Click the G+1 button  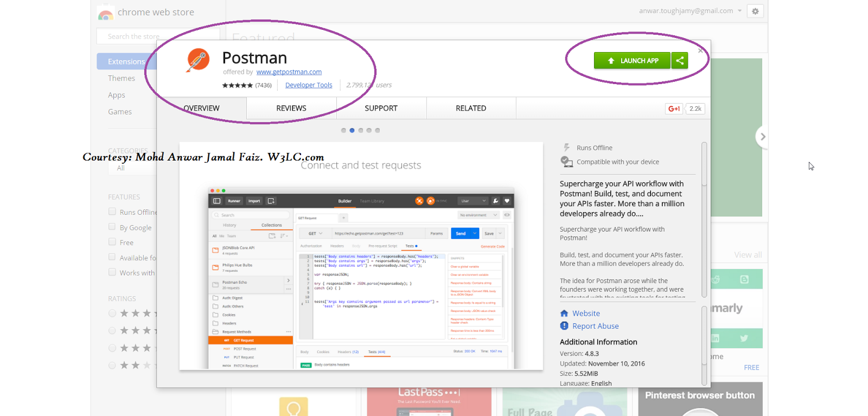[x=674, y=108]
